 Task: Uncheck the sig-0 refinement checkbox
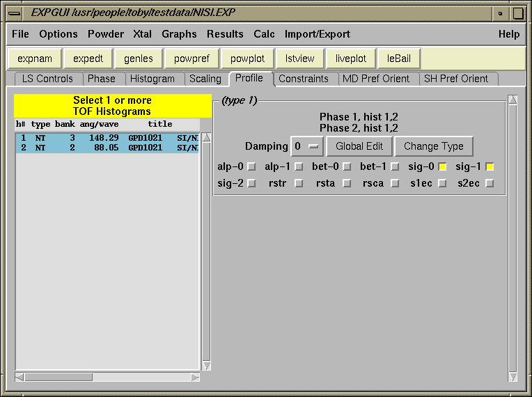pyautogui.click(x=442, y=166)
